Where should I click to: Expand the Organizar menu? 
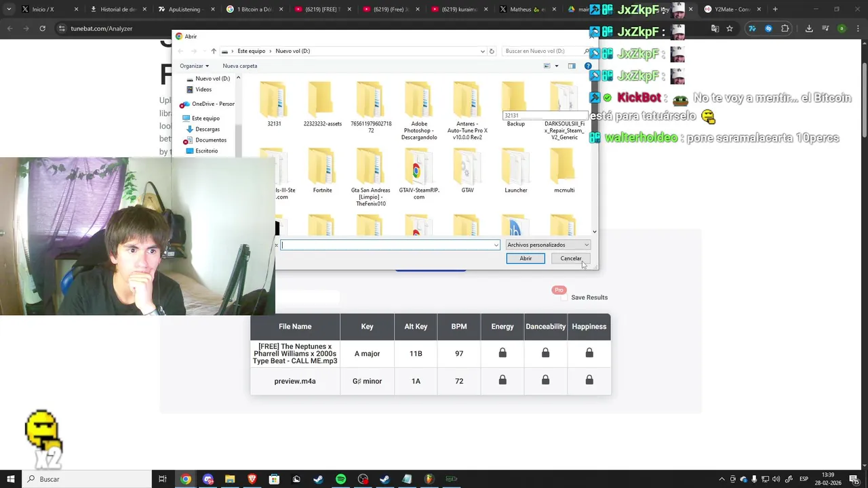(194, 66)
